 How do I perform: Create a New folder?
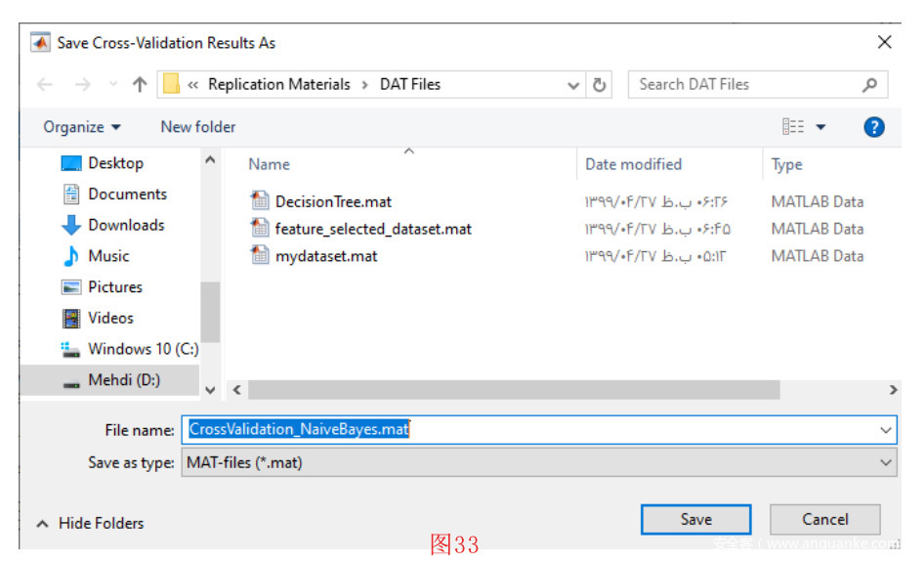198,127
